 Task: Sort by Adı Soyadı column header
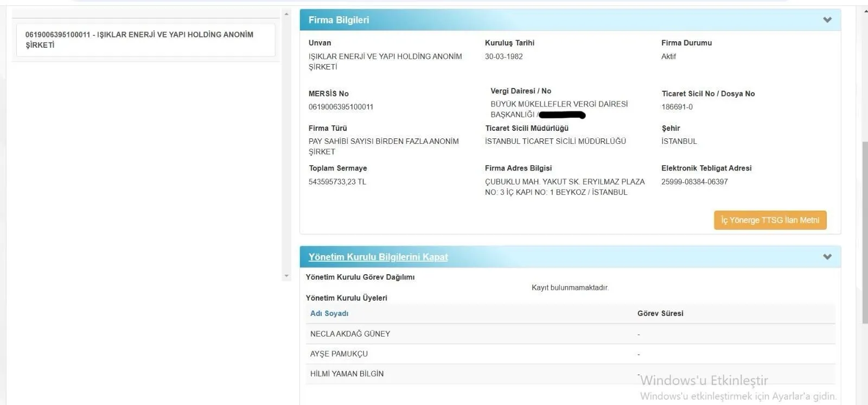click(x=329, y=314)
